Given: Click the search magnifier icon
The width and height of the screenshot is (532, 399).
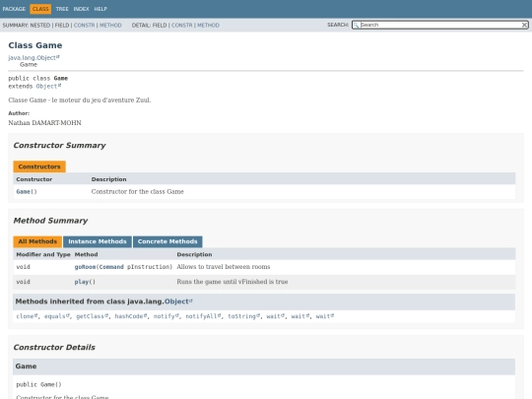Looking at the screenshot, I should pos(356,25).
